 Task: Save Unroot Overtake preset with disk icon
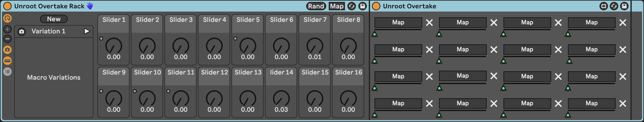[624, 6]
